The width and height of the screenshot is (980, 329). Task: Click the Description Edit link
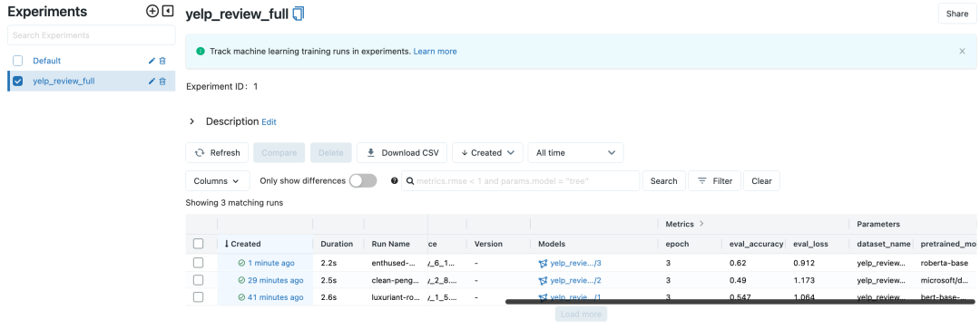269,122
